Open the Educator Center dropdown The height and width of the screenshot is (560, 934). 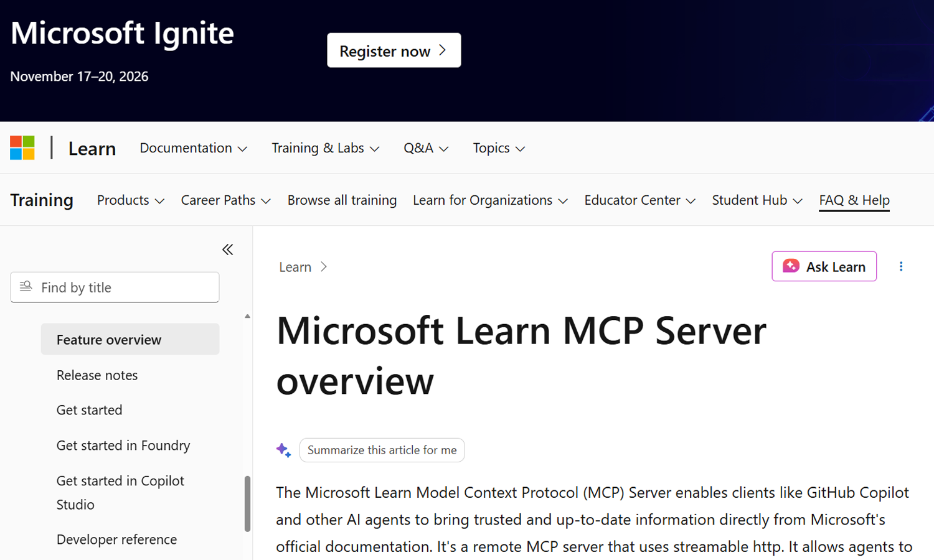pyautogui.click(x=639, y=200)
